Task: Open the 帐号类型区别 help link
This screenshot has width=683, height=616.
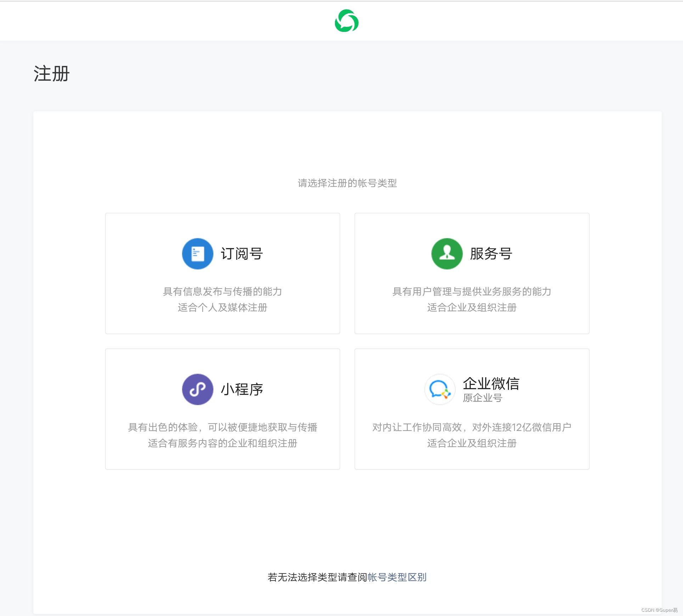Action: point(397,577)
